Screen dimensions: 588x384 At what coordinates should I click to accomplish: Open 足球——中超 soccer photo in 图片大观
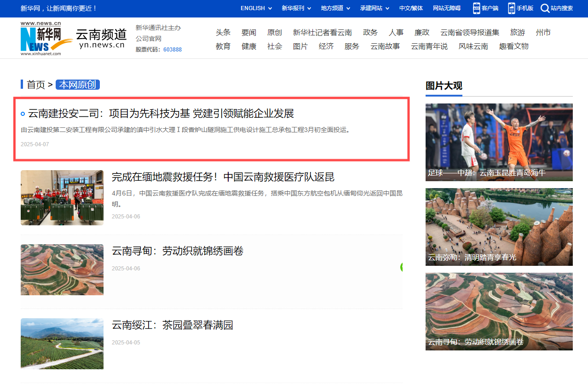499,142
